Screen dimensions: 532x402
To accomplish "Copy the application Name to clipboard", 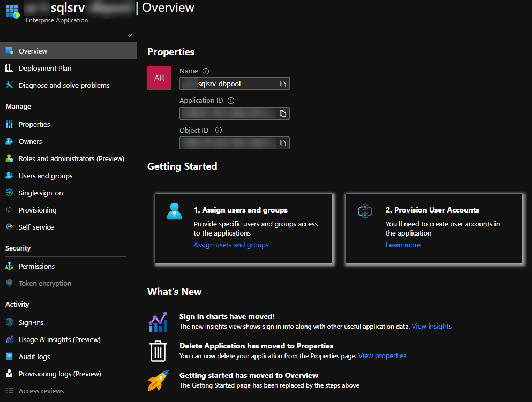I will (x=283, y=84).
